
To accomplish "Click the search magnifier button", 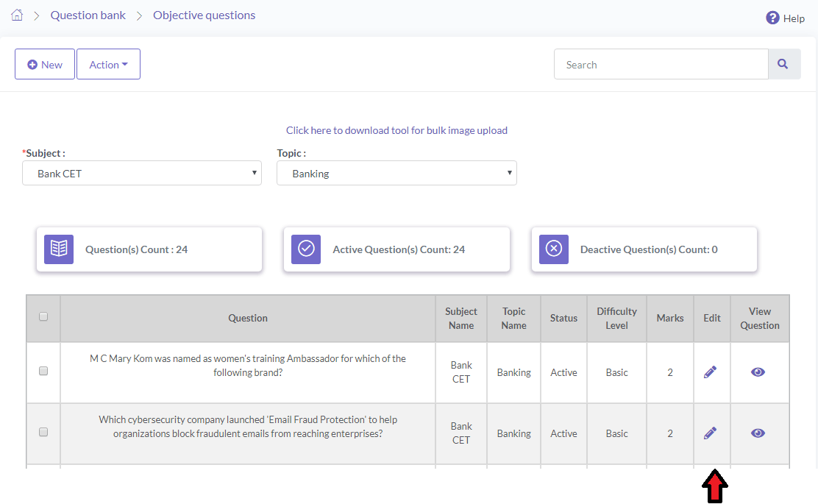I will click(783, 65).
